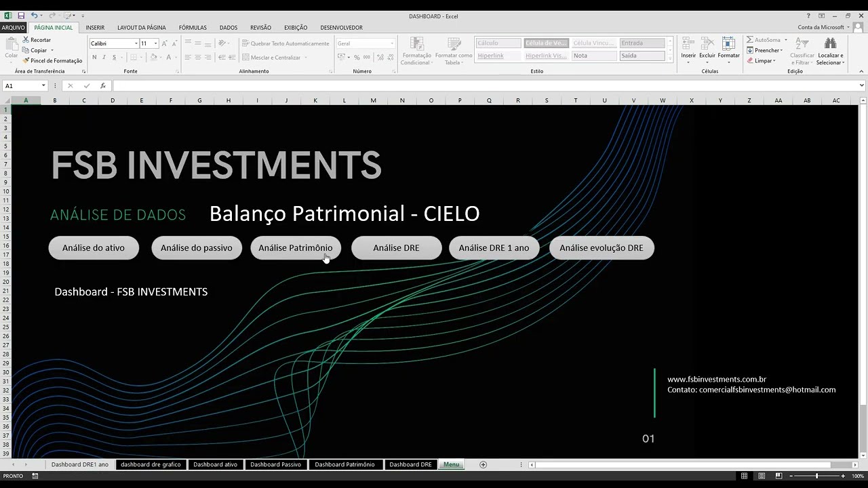The image size is (868, 488).
Task: Open the Geral number format dropdown
Action: [391, 43]
